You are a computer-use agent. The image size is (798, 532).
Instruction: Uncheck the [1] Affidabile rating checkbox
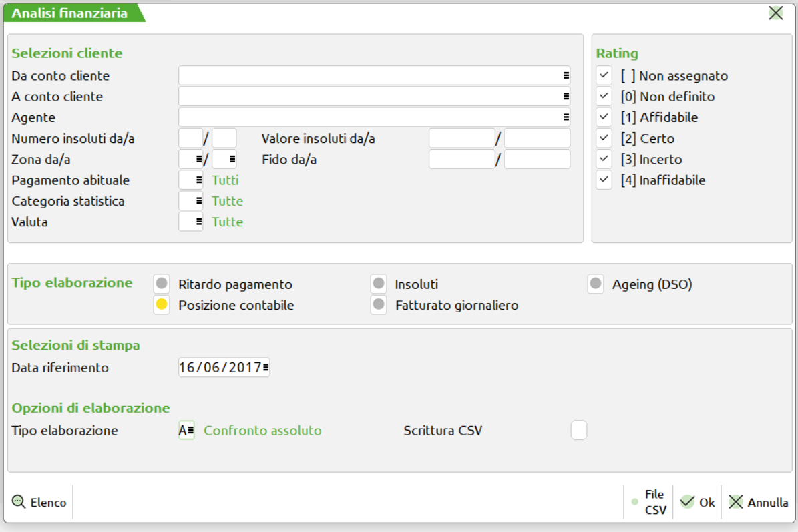point(604,117)
